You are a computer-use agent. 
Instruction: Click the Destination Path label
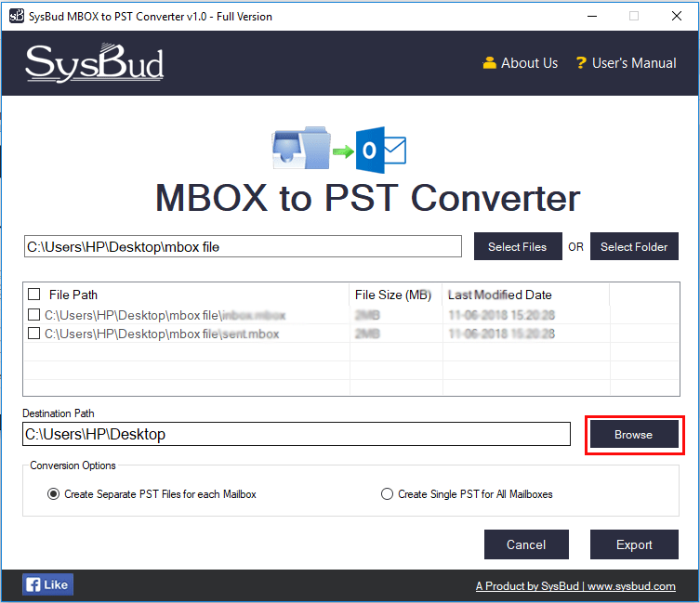pyautogui.click(x=59, y=413)
